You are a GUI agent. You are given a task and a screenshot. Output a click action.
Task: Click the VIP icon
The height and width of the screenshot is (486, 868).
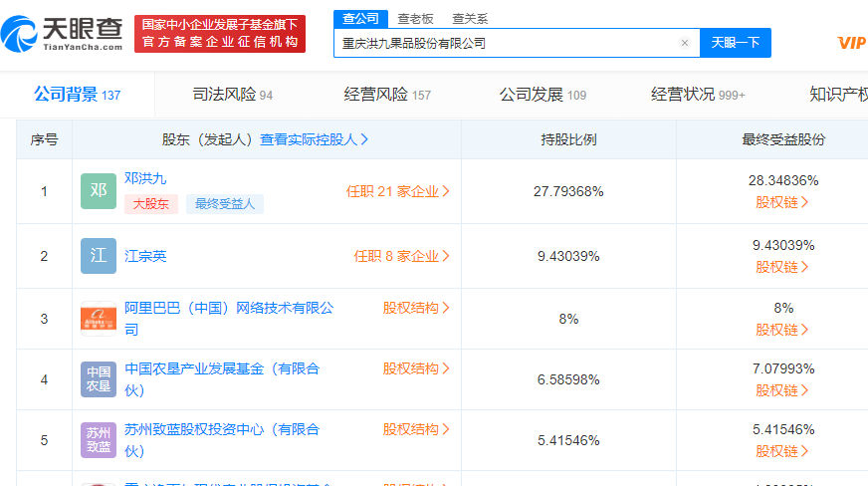pyautogui.click(x=851, y=42)
